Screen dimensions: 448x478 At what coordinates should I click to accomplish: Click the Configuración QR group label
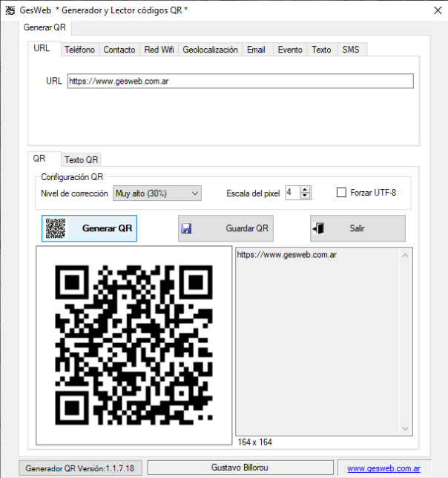click(72, 177)
